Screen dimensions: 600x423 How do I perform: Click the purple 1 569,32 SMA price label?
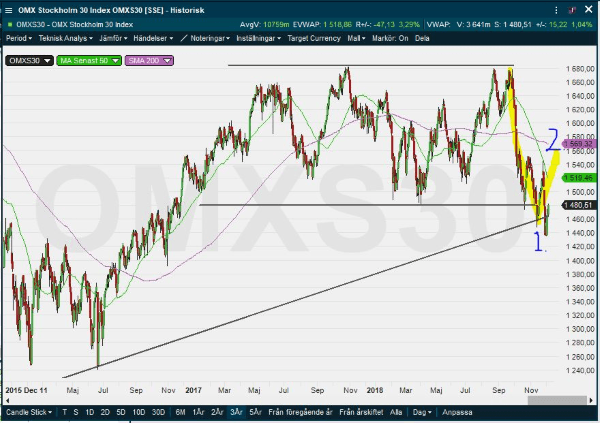579,144
